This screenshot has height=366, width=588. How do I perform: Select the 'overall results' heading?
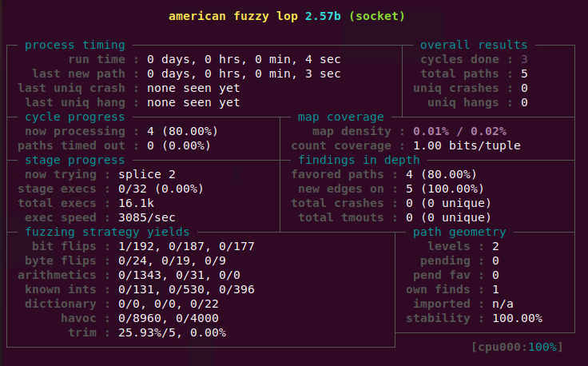click(474, 45)
